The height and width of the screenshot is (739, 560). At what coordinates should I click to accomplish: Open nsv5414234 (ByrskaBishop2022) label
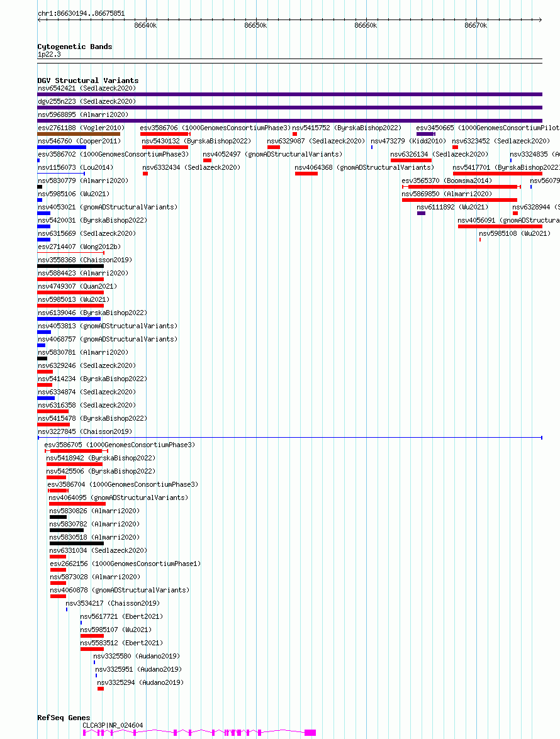pyautogui.click(x=92, y=379)
